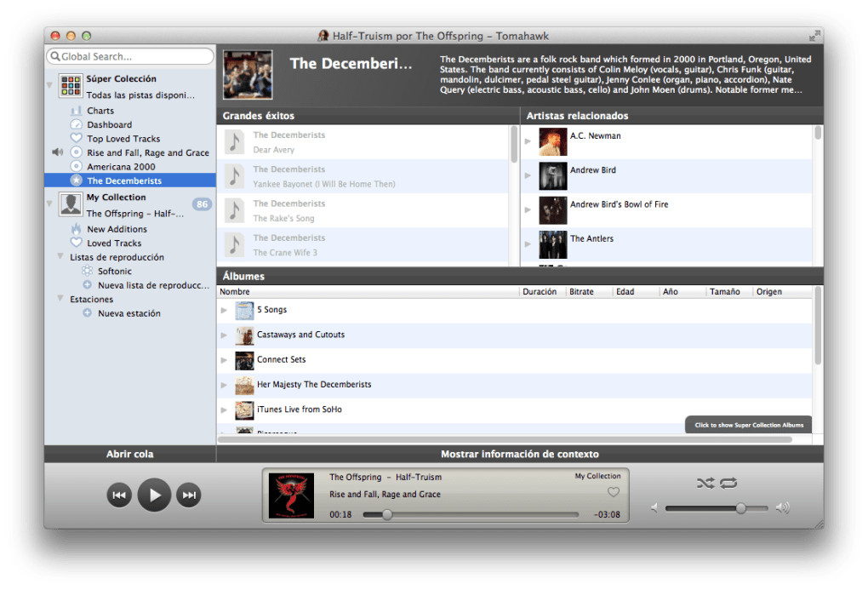Select Americana 2000 in sidebar
The width and height of the screenshot is (868, 590).
tap(121, 167)
